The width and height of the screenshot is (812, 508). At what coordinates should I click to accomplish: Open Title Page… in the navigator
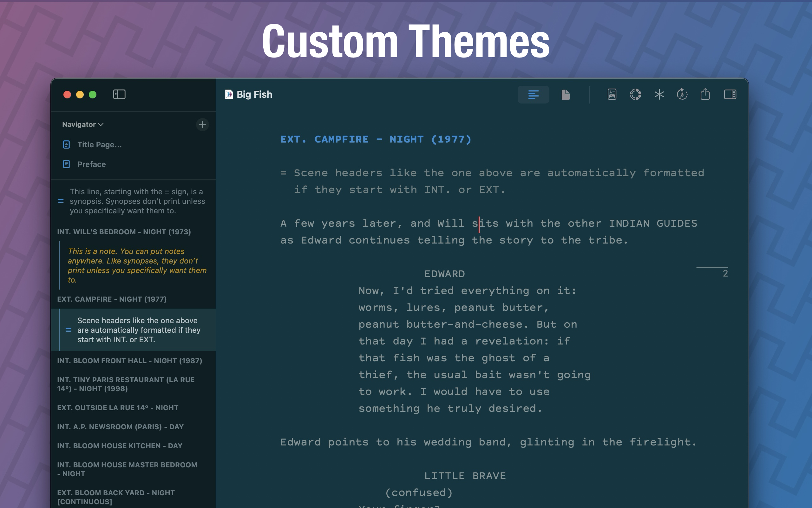pos(100,144)
